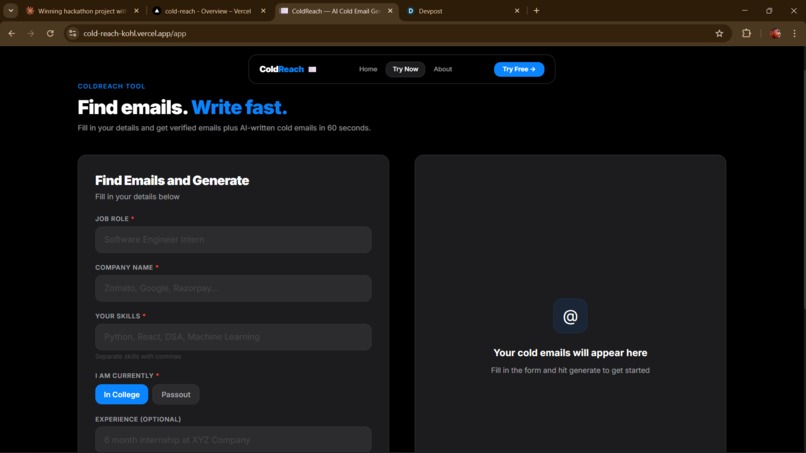Viewport: 806px width, 453px height.
Task: Open the browser extensions puzzle icon
Action: click(746, 33)
